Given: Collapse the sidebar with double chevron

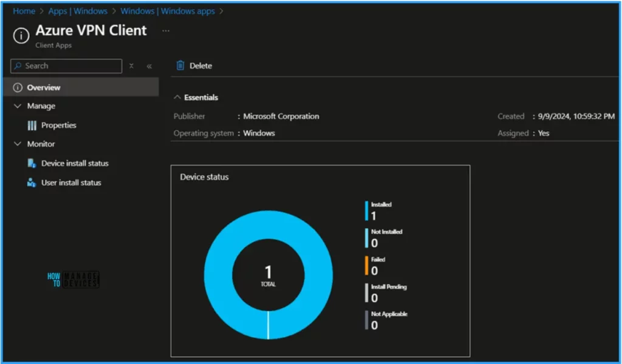Looking at the screenshot, I should (149, 66).
